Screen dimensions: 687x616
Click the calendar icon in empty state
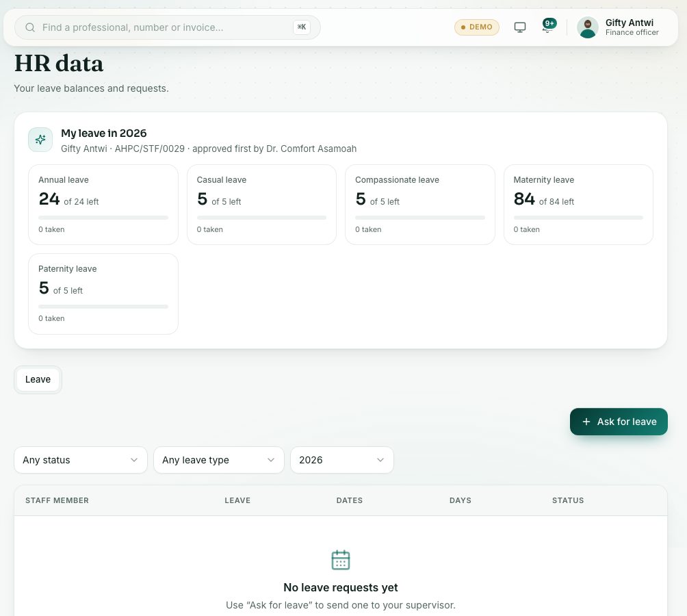[341, 560]
